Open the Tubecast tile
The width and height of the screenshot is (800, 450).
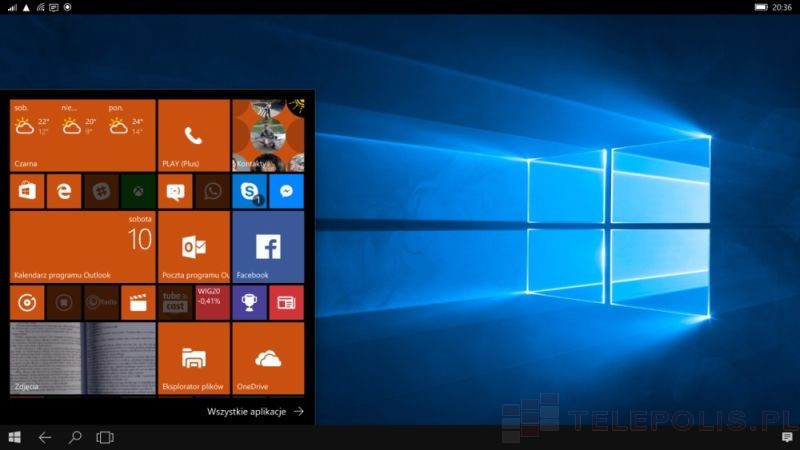(176, 303)
